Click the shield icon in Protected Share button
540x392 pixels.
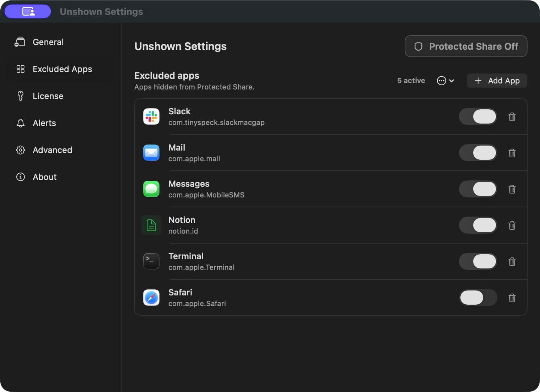coord(418,47)
